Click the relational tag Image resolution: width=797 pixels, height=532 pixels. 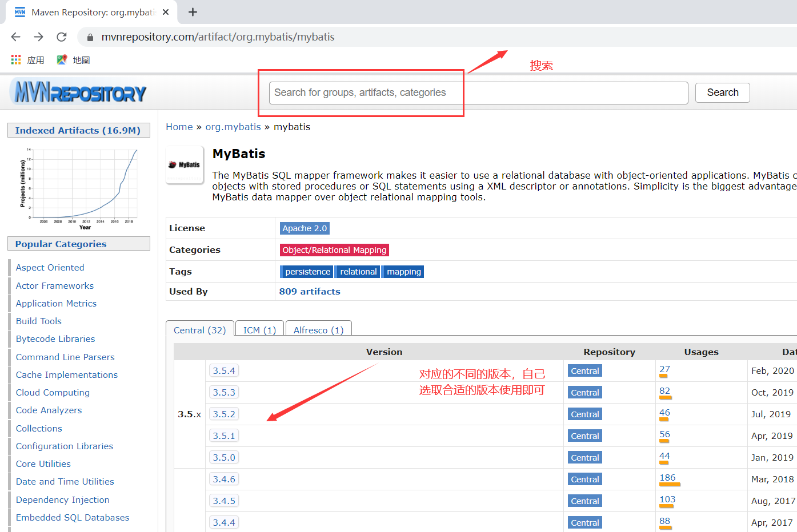tap(358, 272)
